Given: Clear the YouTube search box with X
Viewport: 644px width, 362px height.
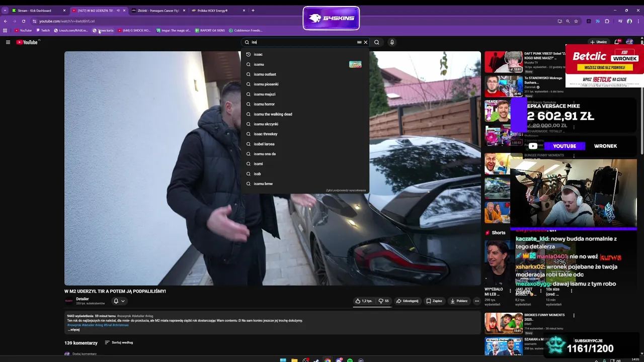Looking at the screenshot, I should click(x=366, y=42).
